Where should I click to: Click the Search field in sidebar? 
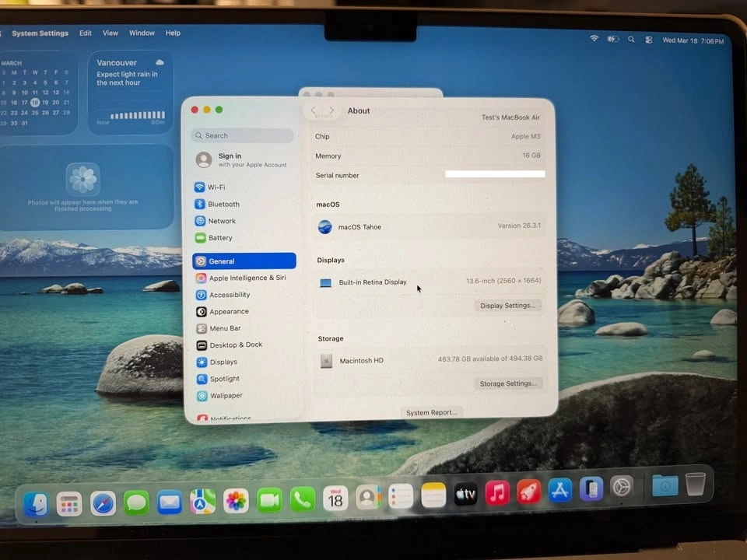click(243, 135)
